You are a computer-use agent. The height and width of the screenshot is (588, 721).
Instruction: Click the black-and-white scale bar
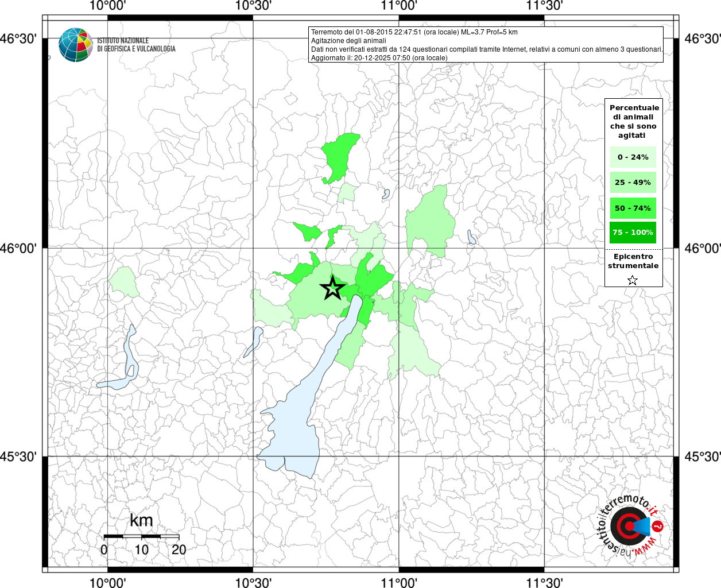tap(141, 536)
